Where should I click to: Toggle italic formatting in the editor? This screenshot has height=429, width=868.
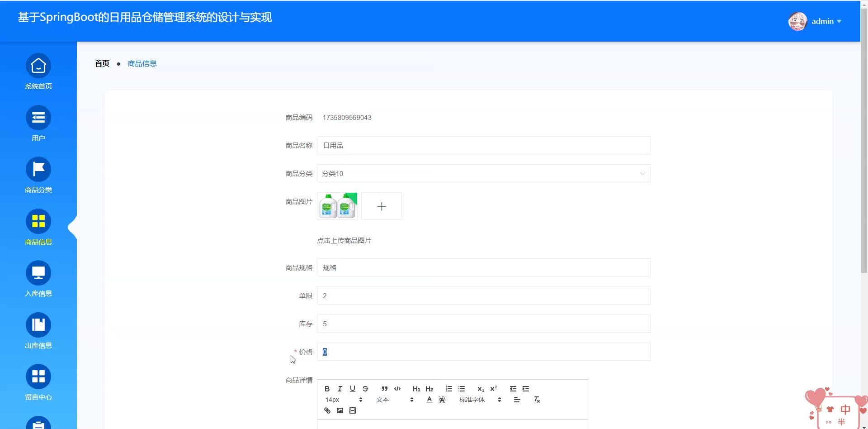pos(340,389)
